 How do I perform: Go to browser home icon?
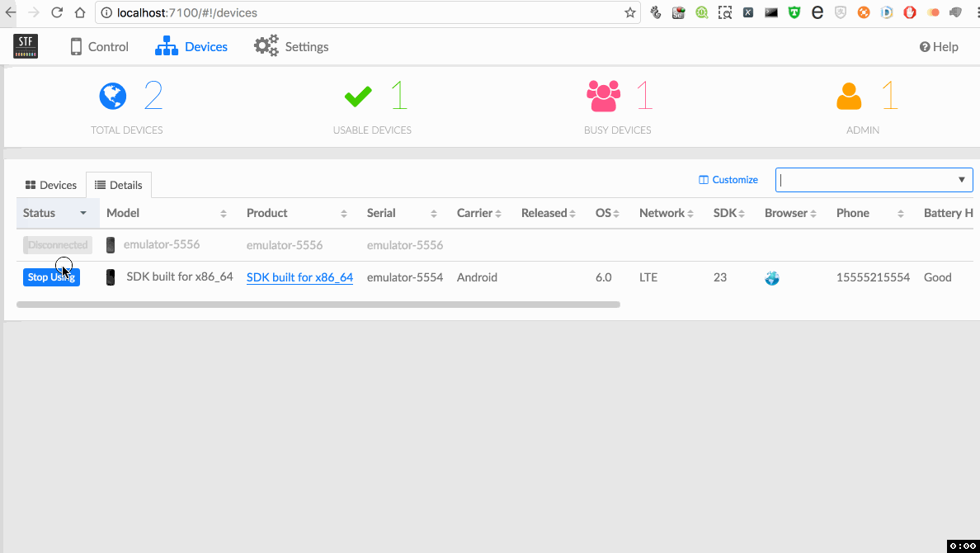pos(80,12)
